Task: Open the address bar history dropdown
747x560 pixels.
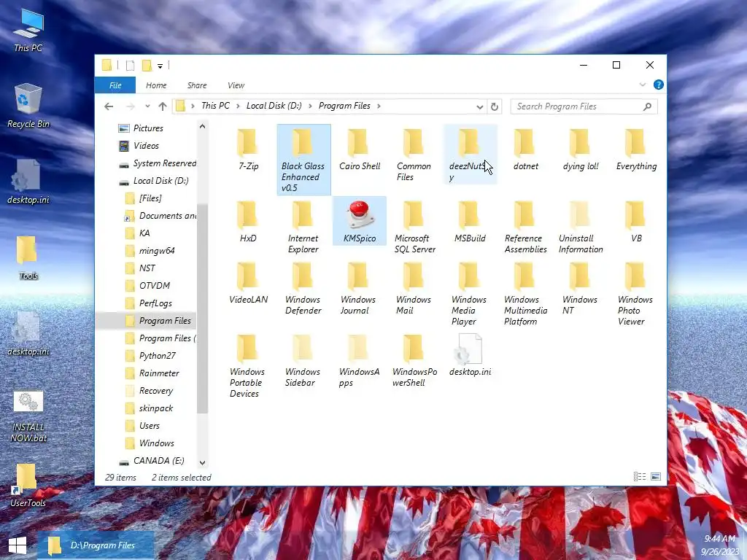Action: 480,106
